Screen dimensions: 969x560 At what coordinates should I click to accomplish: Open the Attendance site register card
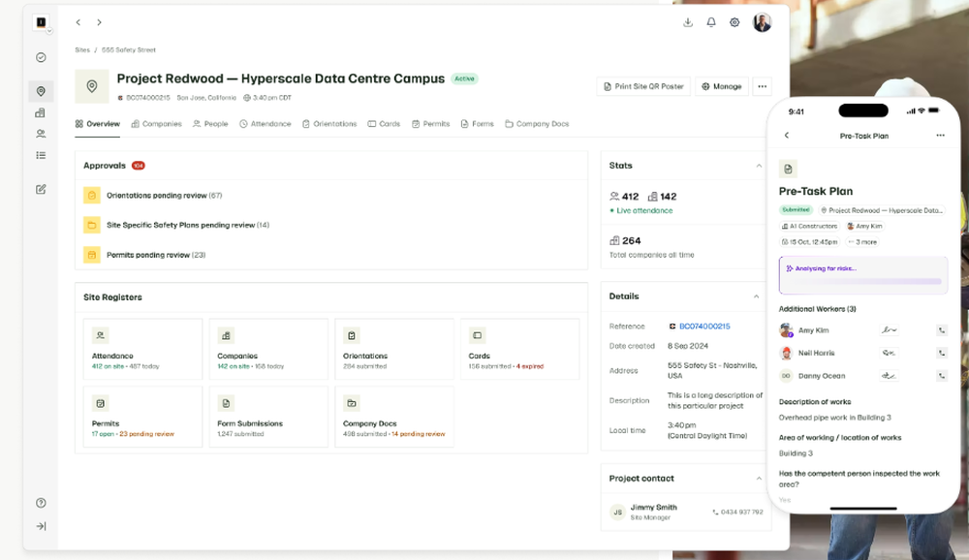tap(142, 349)
